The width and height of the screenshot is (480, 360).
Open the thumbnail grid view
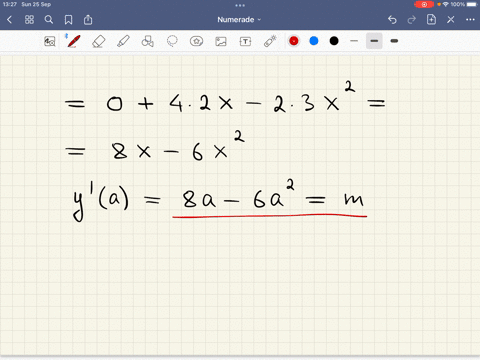29,20
